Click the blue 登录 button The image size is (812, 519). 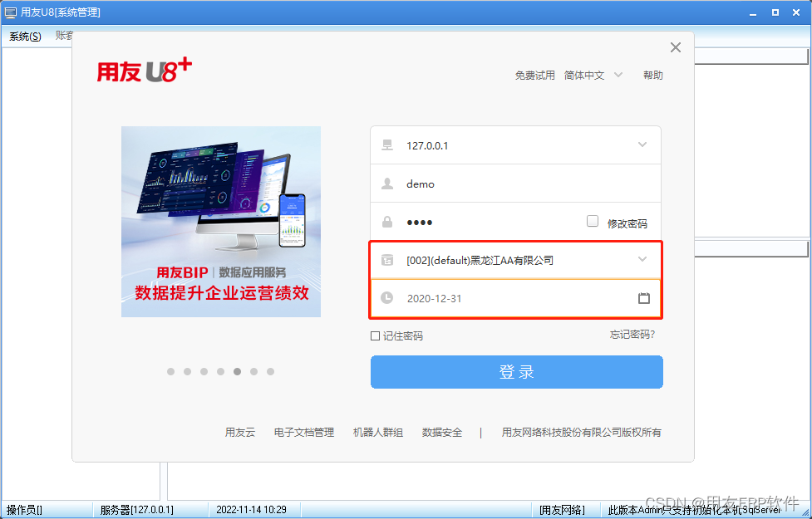click(x=516, y=372)
